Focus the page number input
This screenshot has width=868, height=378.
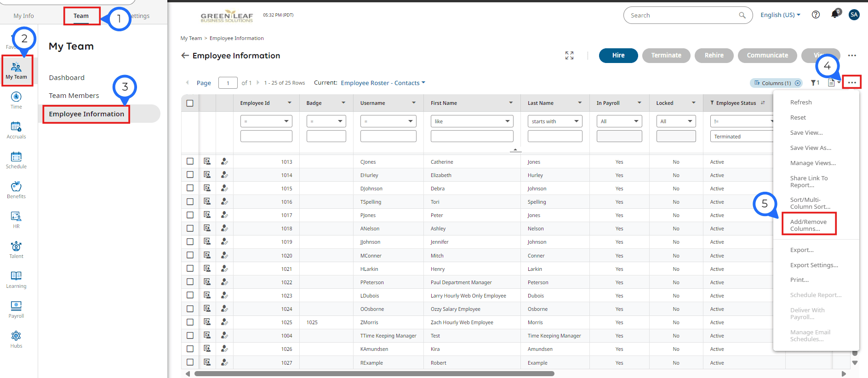tap(228, 83)
